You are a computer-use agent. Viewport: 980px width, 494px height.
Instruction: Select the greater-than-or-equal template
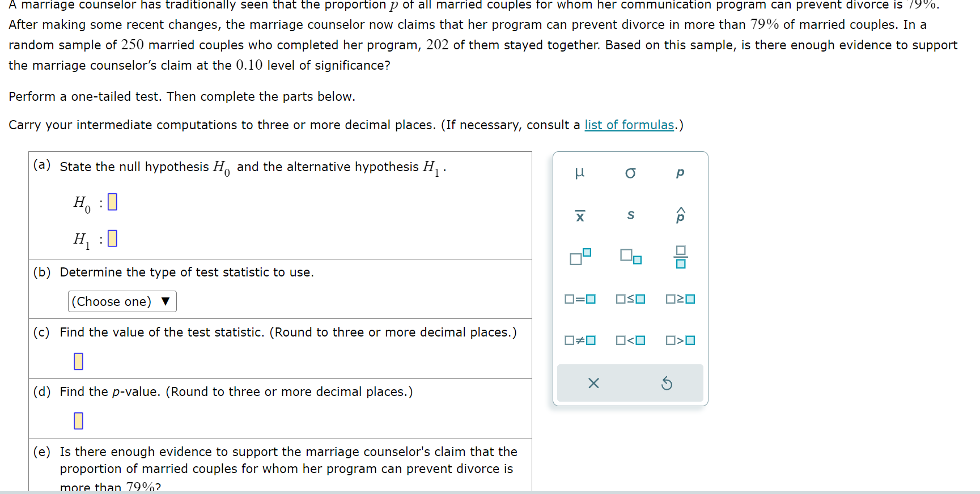(680, 299)
